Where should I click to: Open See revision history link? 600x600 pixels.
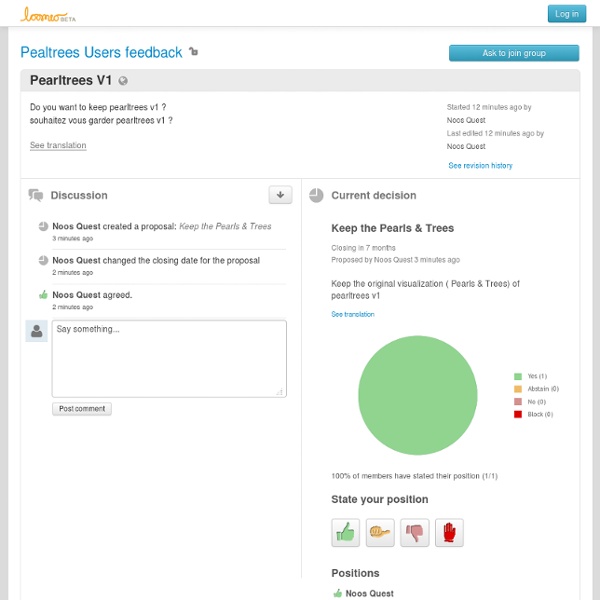click(x=480, y=165)
